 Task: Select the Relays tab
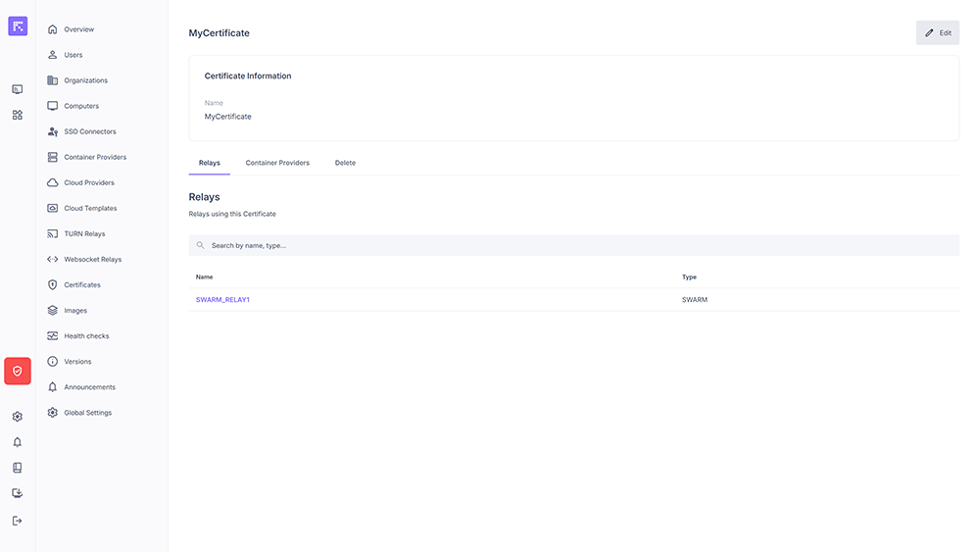pos(209,163)
